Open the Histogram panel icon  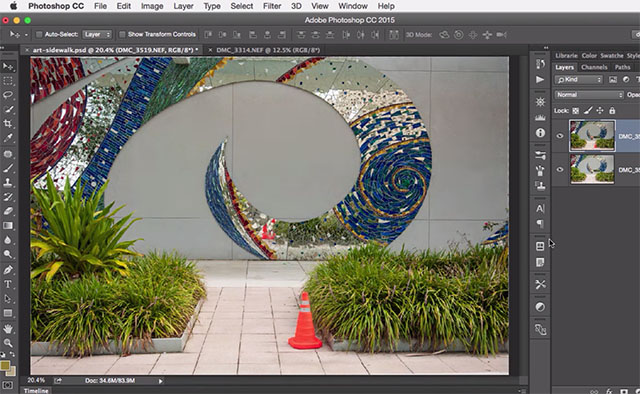tap(540, 118)
